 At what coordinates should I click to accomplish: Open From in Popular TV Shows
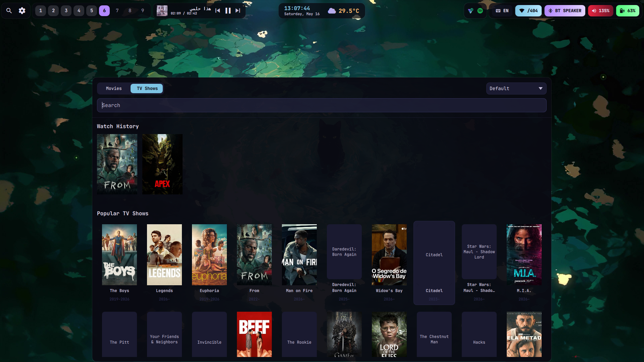click(x=254, y=255)
